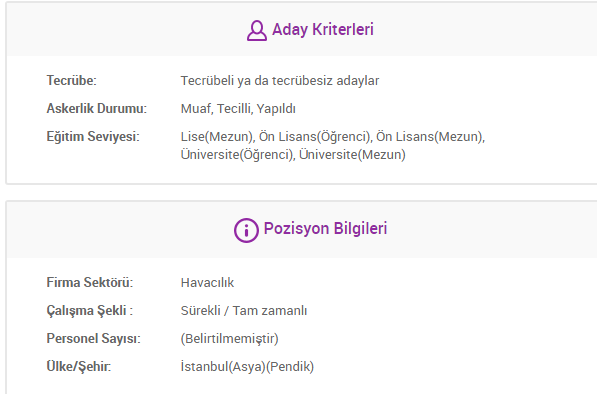This screenshot has width=597, height=394.
Task: Click the Tecrübe label
Action: pos(72,81)
